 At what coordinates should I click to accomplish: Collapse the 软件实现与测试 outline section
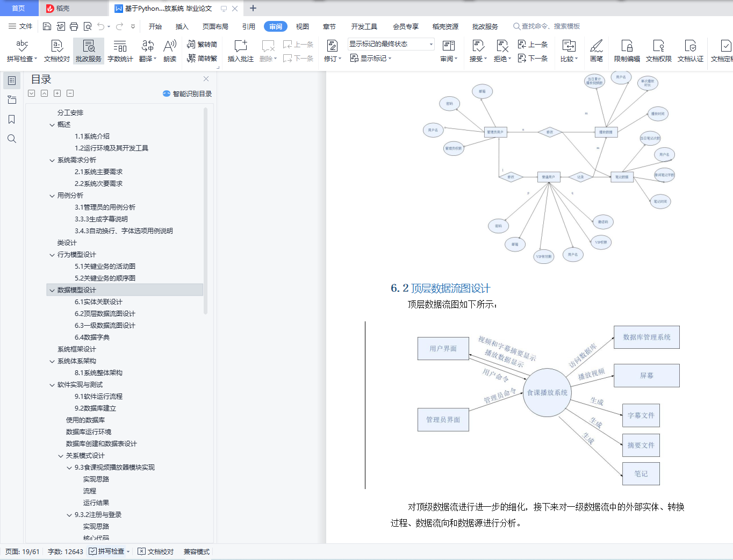pos(52,385)
